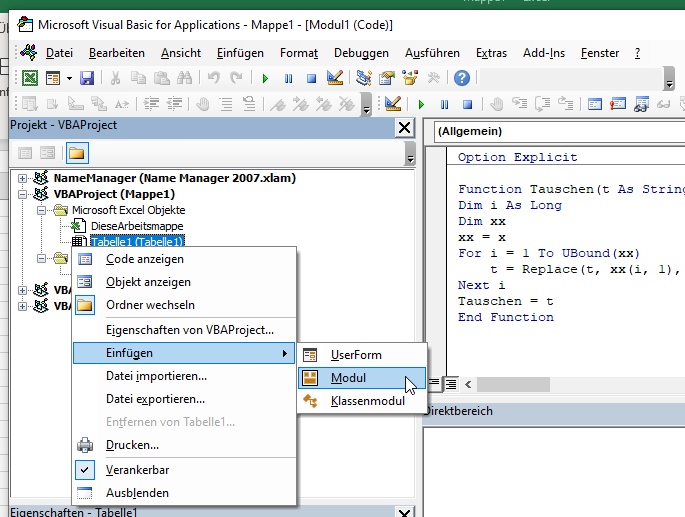Screen dimensions: 685x517
Task: Open the Einfügen menu in menu bar
Action: pyautogui.click(x=240, y=53)
